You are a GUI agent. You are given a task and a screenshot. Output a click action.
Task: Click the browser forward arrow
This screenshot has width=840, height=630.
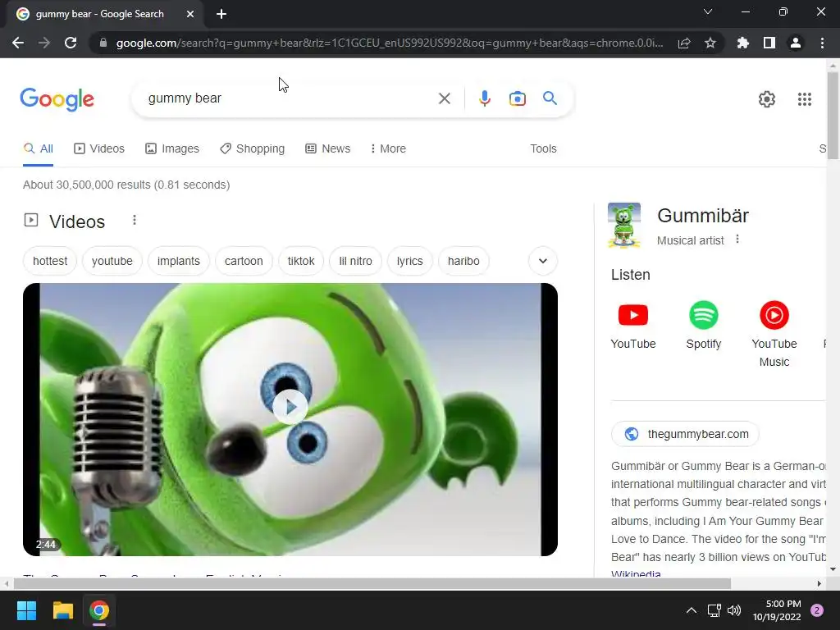[44, 43]
